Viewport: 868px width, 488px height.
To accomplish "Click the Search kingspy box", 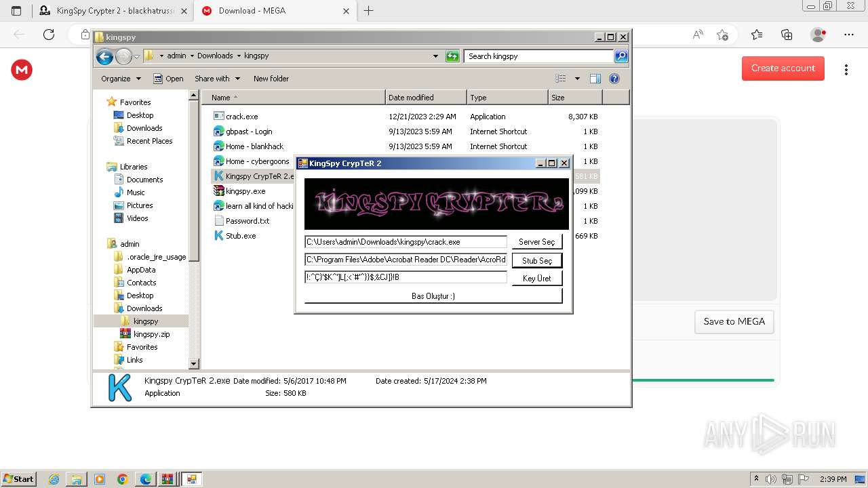I will pyautogui.click(x=539, y=56).
